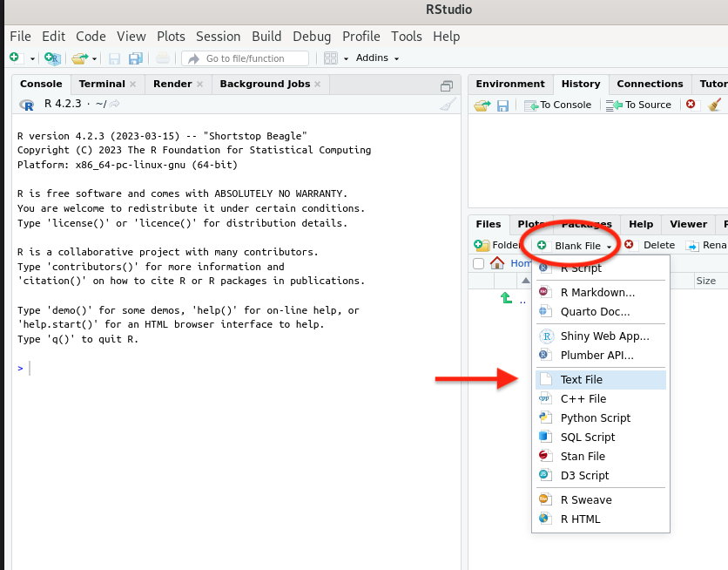Click the D3 Script icon in menu
Screen dimensions: 728x570
(545, 475)
